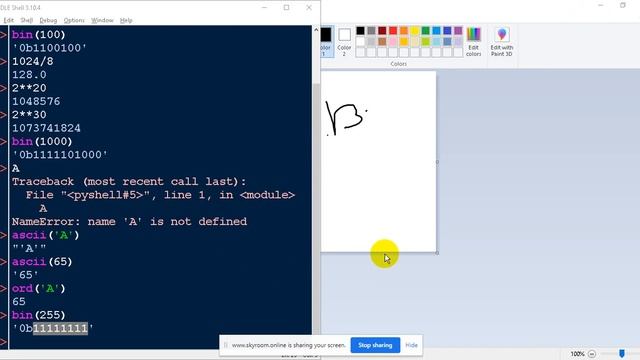Click the bin(100) line in shell
This screenshot has height=360, width=640.
(39, 35)
